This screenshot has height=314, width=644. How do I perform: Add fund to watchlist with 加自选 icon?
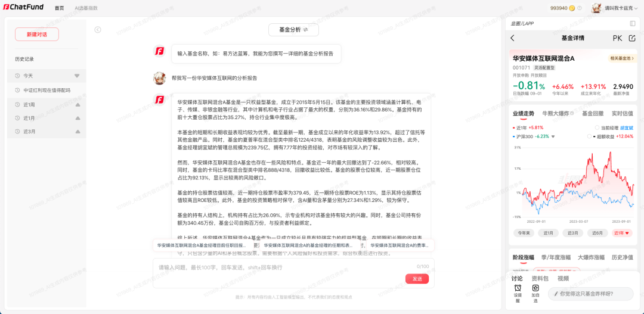[535, 288]
